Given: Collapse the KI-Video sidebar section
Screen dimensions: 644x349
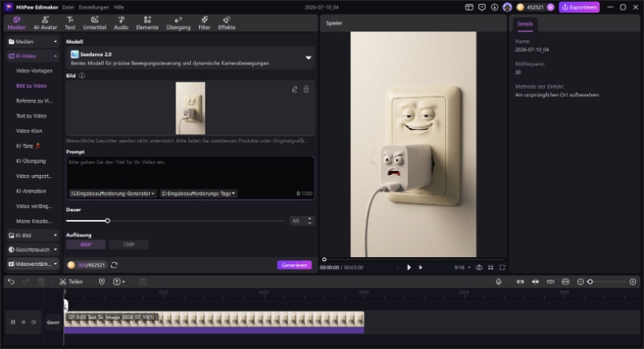Looking at the screenshot, I should [x=32, y=56].
